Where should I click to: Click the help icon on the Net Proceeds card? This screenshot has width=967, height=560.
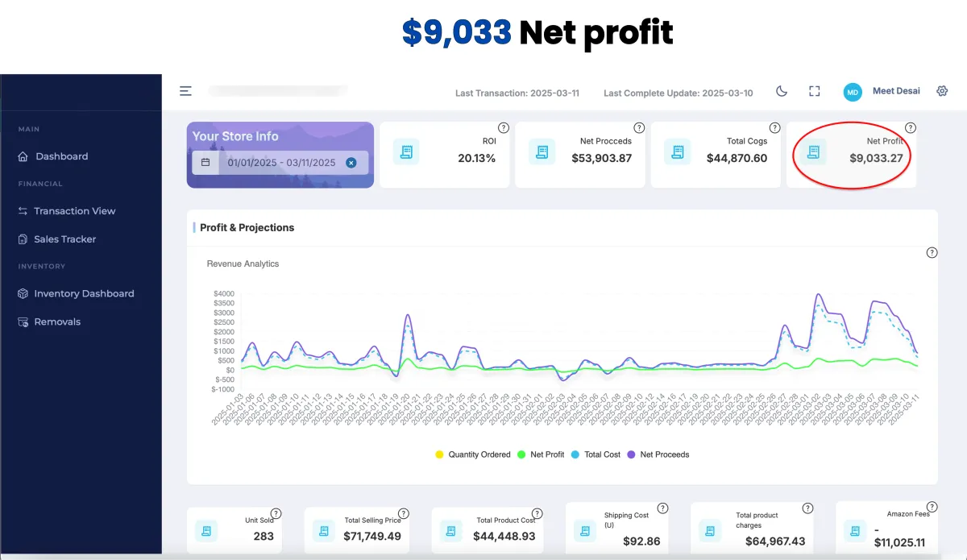639,127
